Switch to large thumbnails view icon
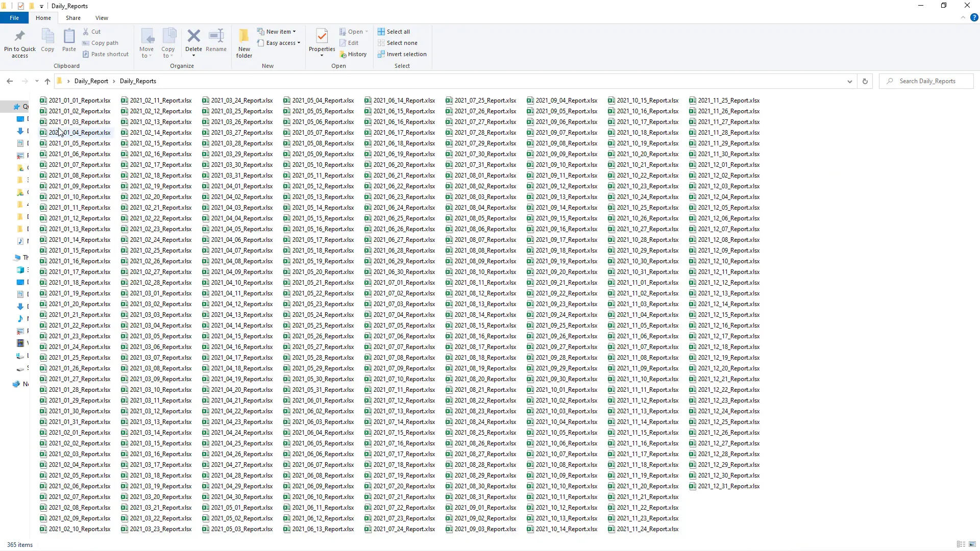Screen dimensions: 980x551 click(x=972, y=544)
